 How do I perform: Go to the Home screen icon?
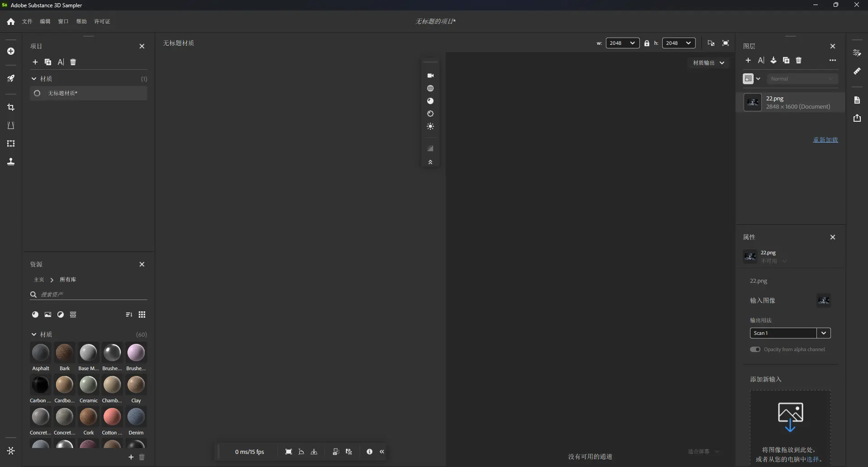(x=11, y=22)
